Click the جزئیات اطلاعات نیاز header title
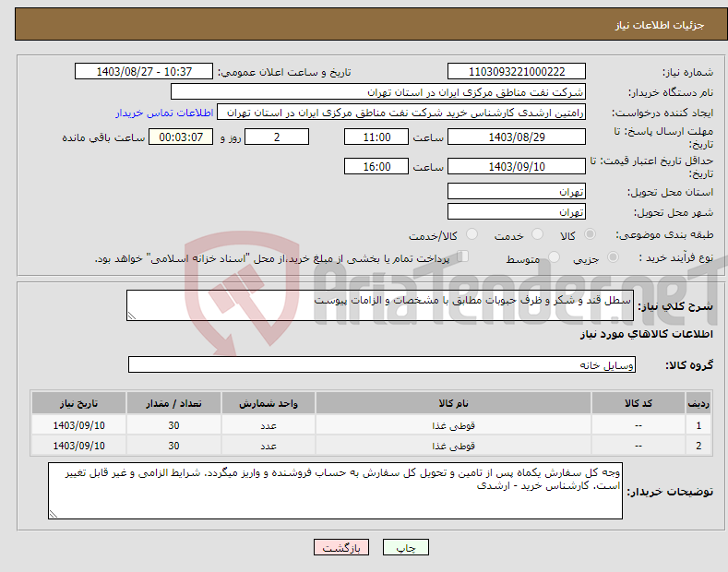This screenshot has height=572, width=728. pyautogui.click(x=660, y=25)
